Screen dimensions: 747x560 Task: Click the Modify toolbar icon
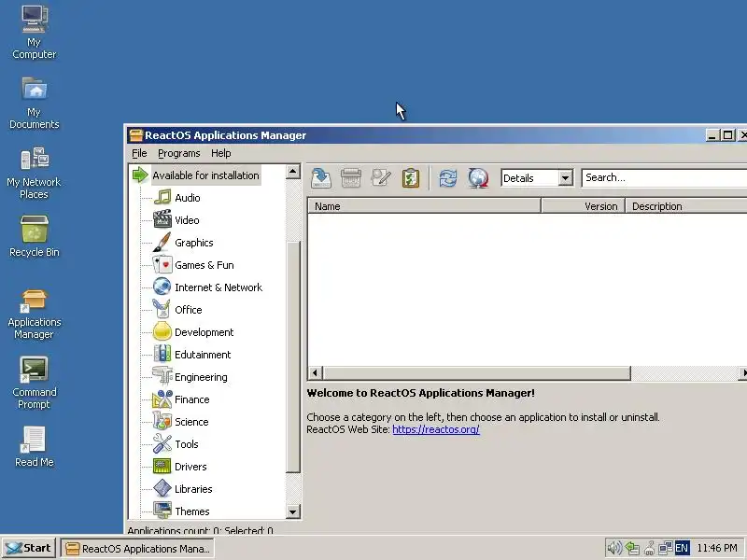click(381, 178)
